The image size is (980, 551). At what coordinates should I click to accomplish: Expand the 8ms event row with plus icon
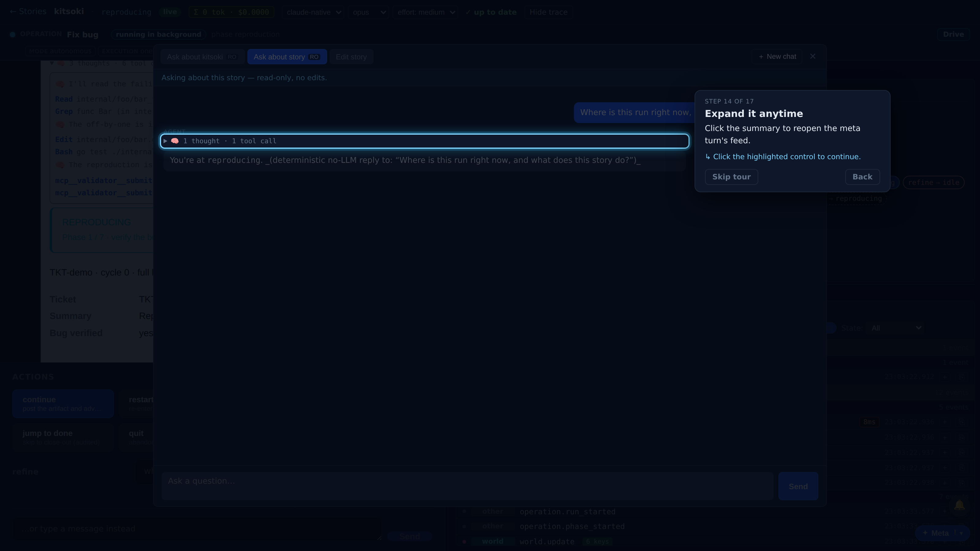[x=945, y=422]
